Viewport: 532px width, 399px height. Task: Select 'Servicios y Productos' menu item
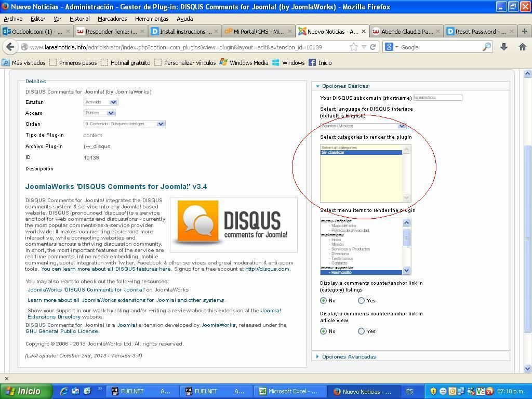tap(351, 249)
